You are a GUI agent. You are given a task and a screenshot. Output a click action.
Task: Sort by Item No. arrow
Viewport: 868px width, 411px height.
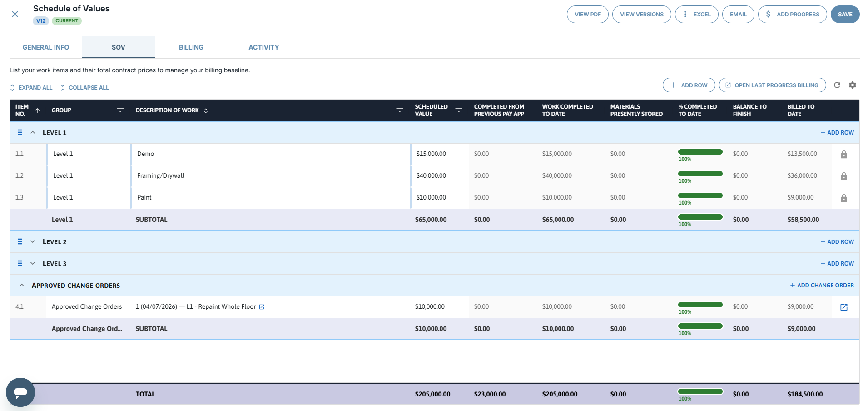tap(37, 110)
